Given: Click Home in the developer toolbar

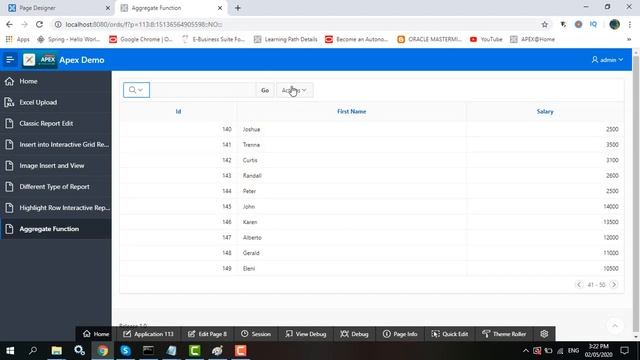Looking at the screenshot, I should (x=96, y=334).
